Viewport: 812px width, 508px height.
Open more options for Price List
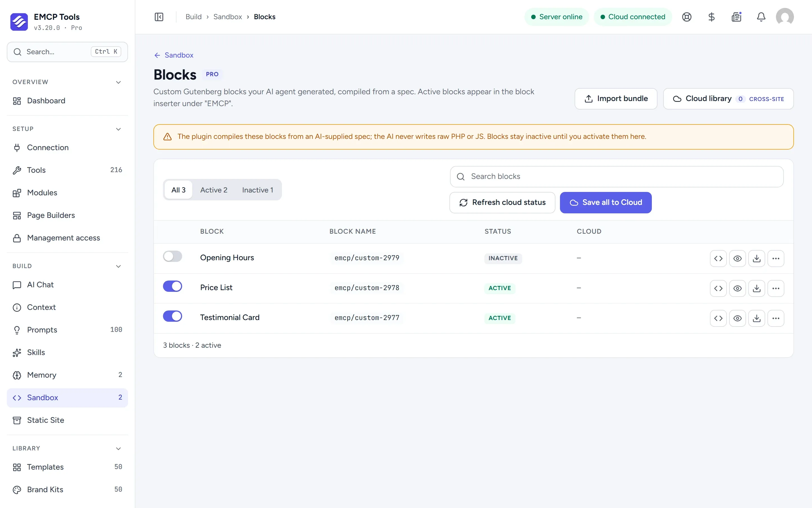tap(776, 288)
